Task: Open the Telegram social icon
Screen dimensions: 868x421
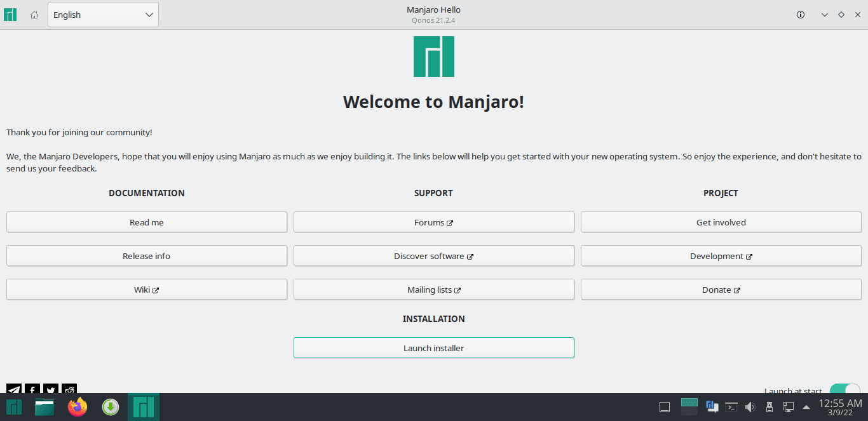Action: coord(13,389)
